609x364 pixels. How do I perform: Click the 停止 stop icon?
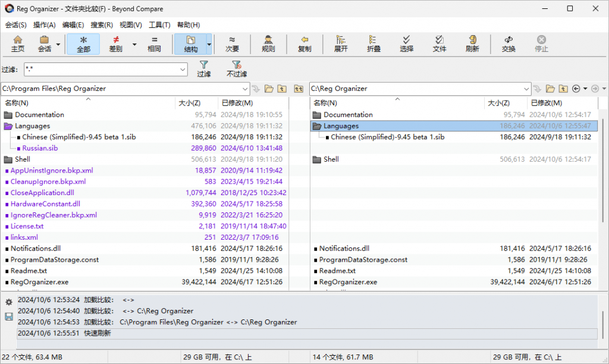click(541, 44)
